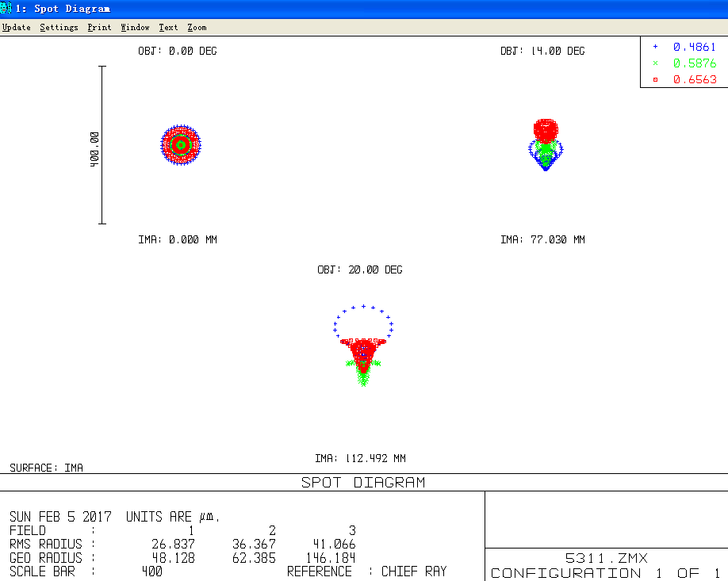The height and width of the screenshot is (581, 728).
Task: Click the 14.00 DEG field spot pattern
Action: point(546,143)
